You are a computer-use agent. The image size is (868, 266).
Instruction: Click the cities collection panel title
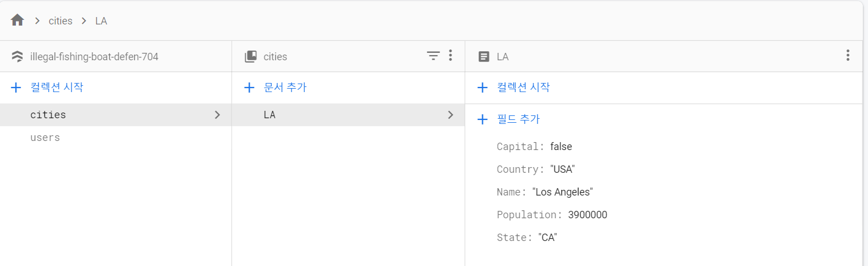(x=275, y=56)
